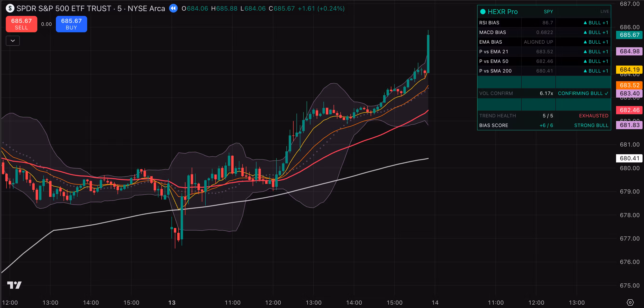The image size is (644, 308).
Task: Click 683.52 in the P vs EMA 21 row
Action: point(545,52)
